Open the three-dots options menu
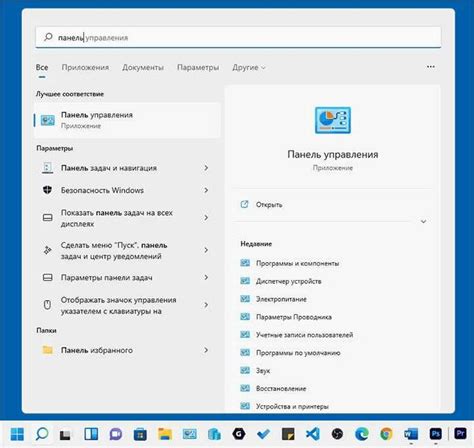Image resolution: width=474 pixels, height=448 pixels. click(x=431, y=67)
